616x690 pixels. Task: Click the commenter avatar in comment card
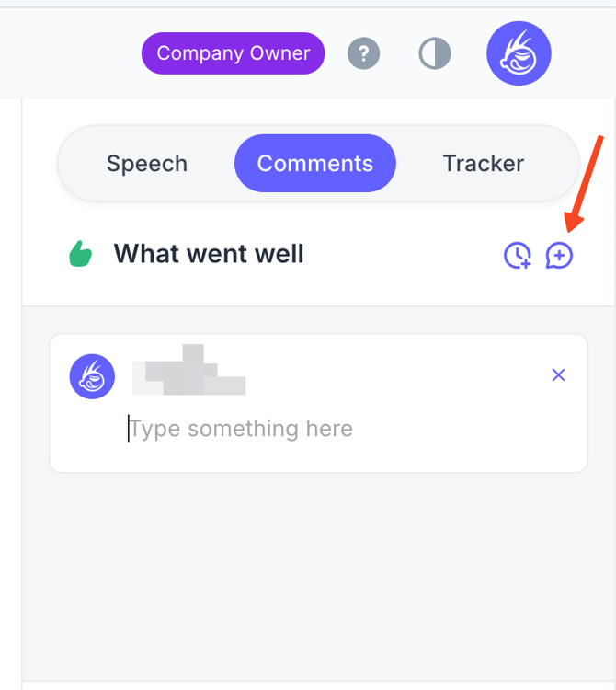click(92, 376)
